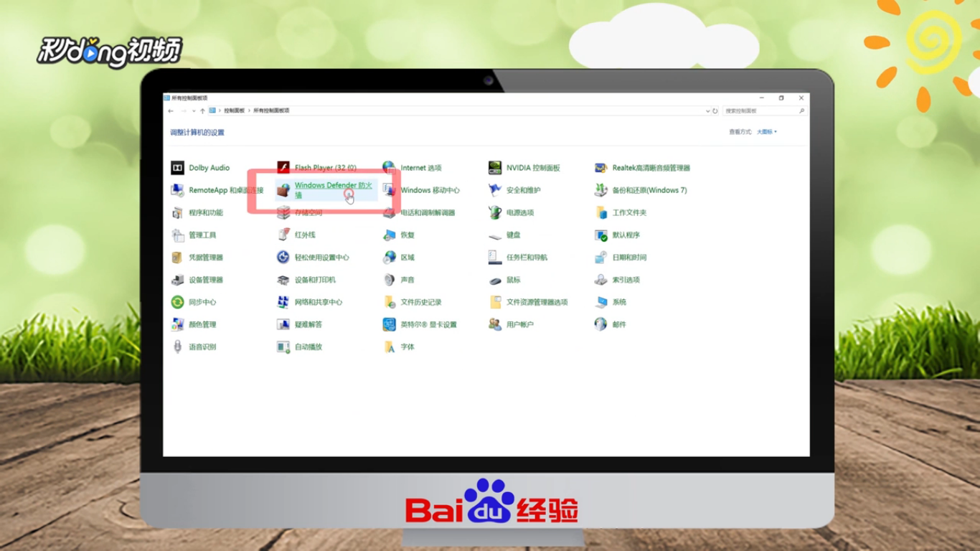Screen dimensions: 980x551
Task: Click 控制面板 breadcrumb in address bar
Action: (234, 111)
